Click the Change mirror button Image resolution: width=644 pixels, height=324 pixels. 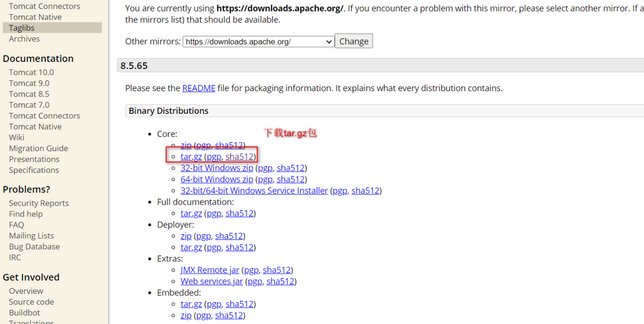coord(354,41)
